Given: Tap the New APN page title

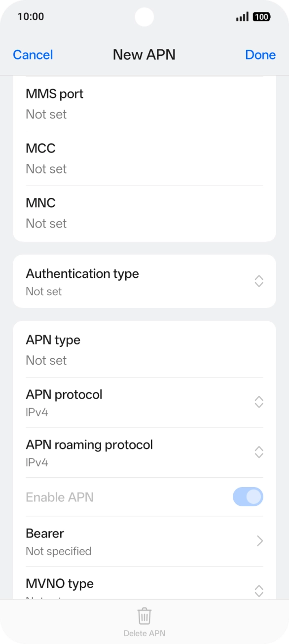Looking at the screenshot, I should click(144, 55).
